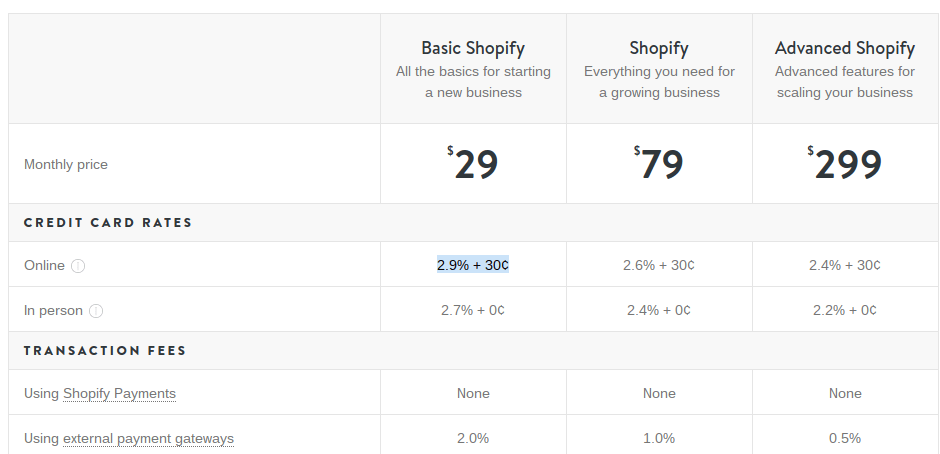Click the 2.6% + 30¢ online rate
Image resolution: width=940 pixels, height=454 pixels.
point(659,265)
